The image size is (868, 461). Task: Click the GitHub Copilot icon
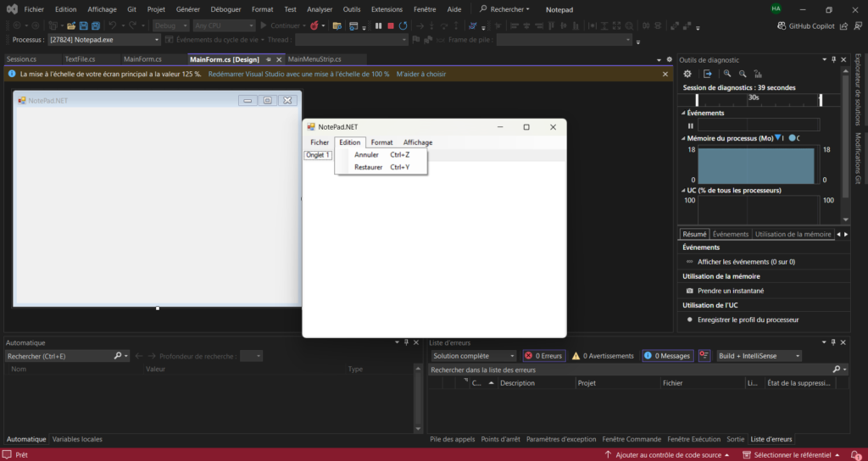coord(782,25)
